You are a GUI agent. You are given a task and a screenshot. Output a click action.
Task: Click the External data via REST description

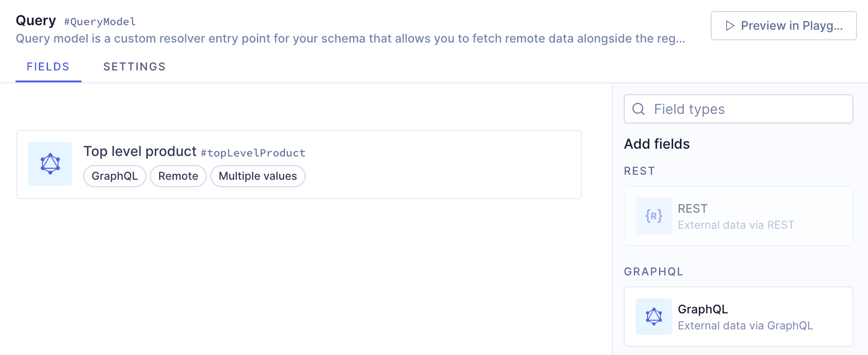click(735, 225)
